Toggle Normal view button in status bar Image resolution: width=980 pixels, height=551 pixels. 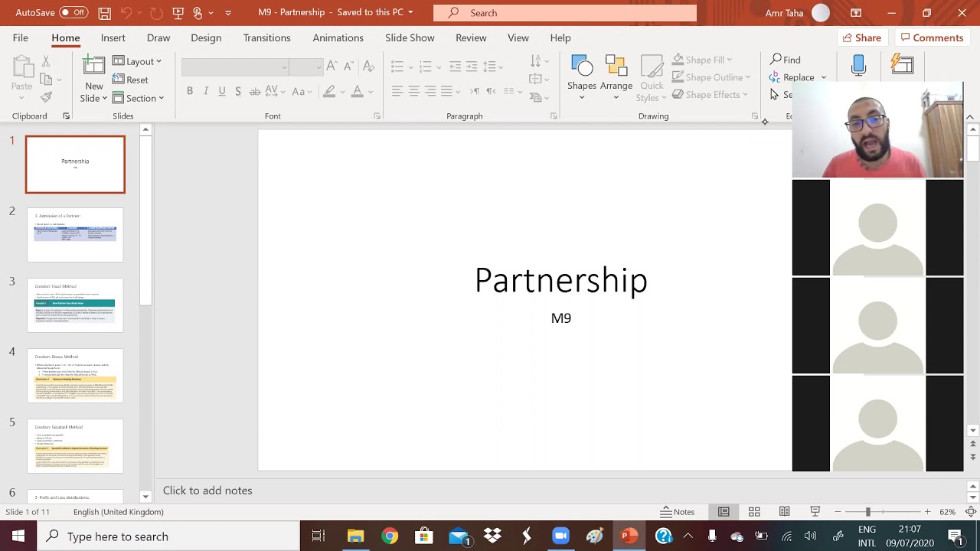(724, 512)
